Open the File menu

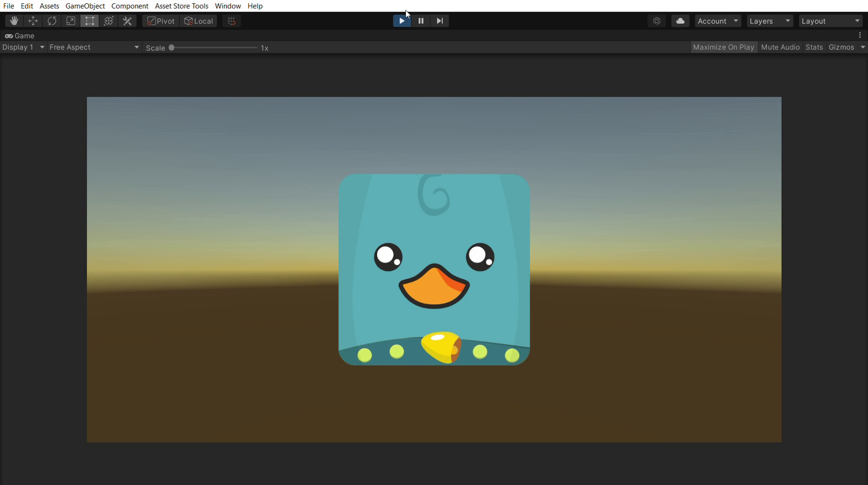click(x=8, y=6)
